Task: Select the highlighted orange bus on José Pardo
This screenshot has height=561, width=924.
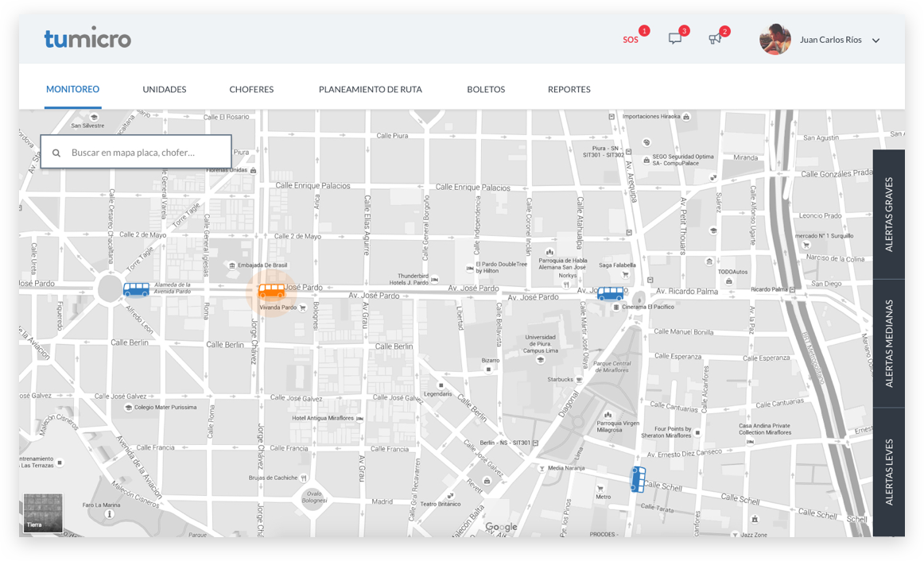Action: point(272,290)
